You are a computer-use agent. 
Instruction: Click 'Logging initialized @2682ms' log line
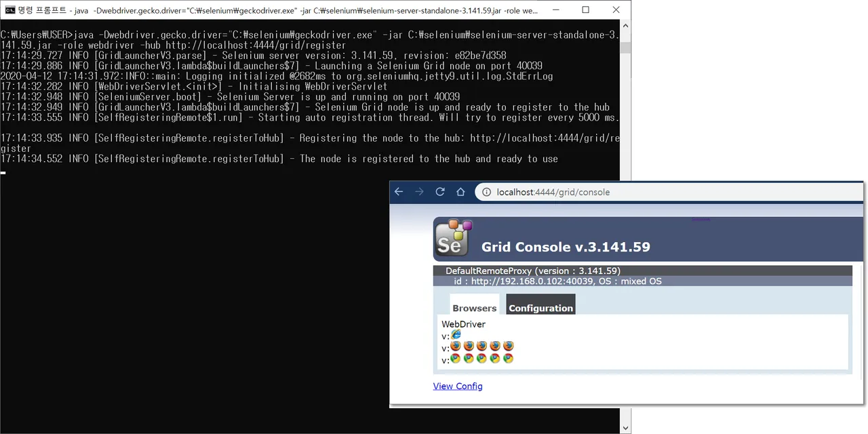[277, 76]
